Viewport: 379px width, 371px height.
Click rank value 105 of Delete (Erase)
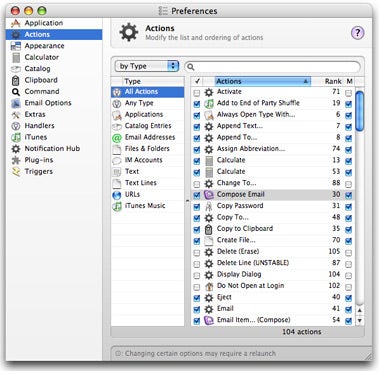pyautogui.click(x=334, y=251)
